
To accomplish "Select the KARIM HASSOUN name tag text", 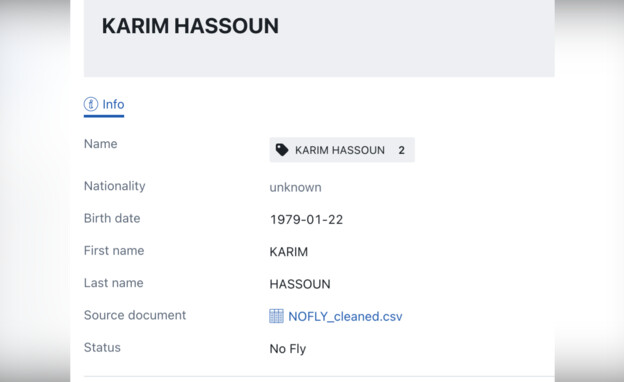I will 340,150.
